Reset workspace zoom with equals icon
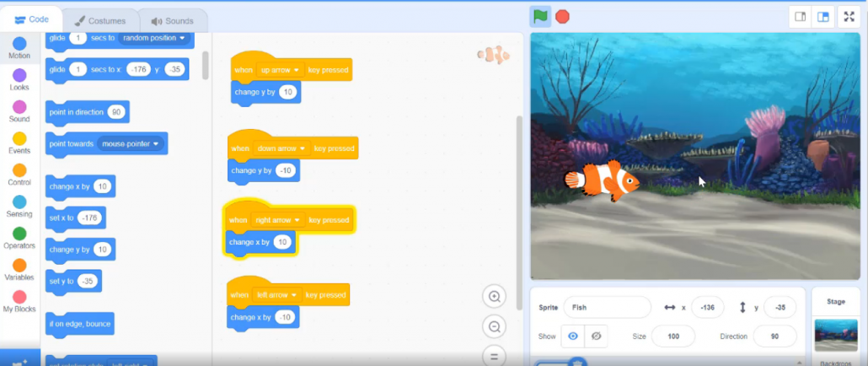The image size is (868, 366). click(495, 355)
